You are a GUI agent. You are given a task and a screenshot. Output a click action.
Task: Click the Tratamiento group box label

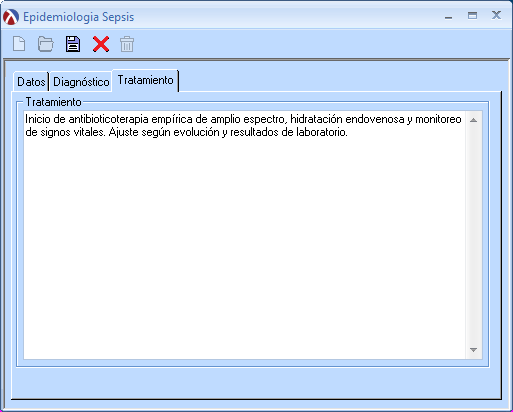tap(53, 102)
